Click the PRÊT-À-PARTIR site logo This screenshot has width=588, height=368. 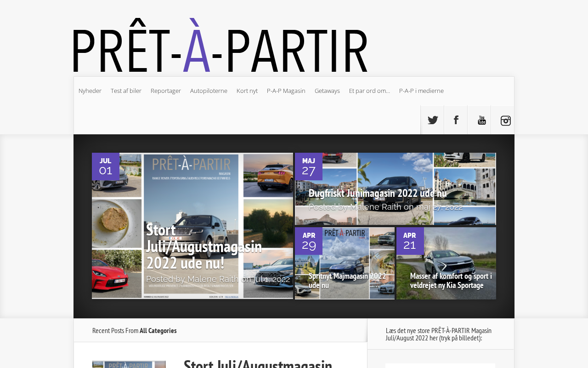tap(220, 48)
